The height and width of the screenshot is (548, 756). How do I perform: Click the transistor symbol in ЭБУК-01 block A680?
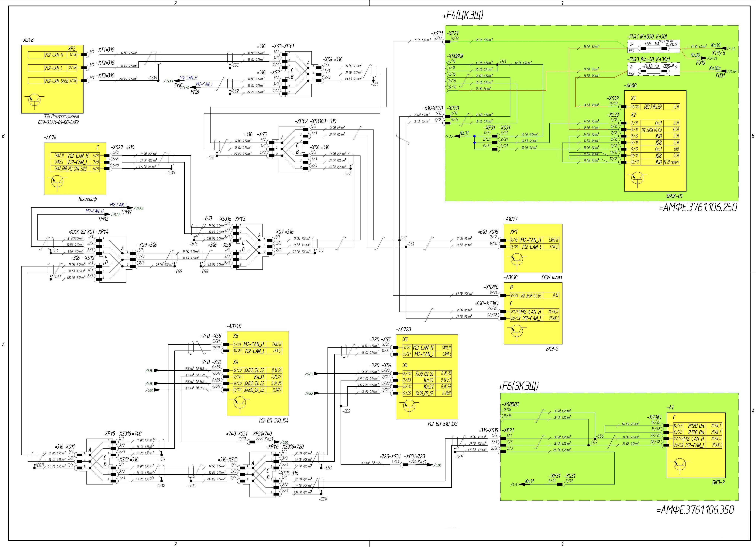(637, 178)
